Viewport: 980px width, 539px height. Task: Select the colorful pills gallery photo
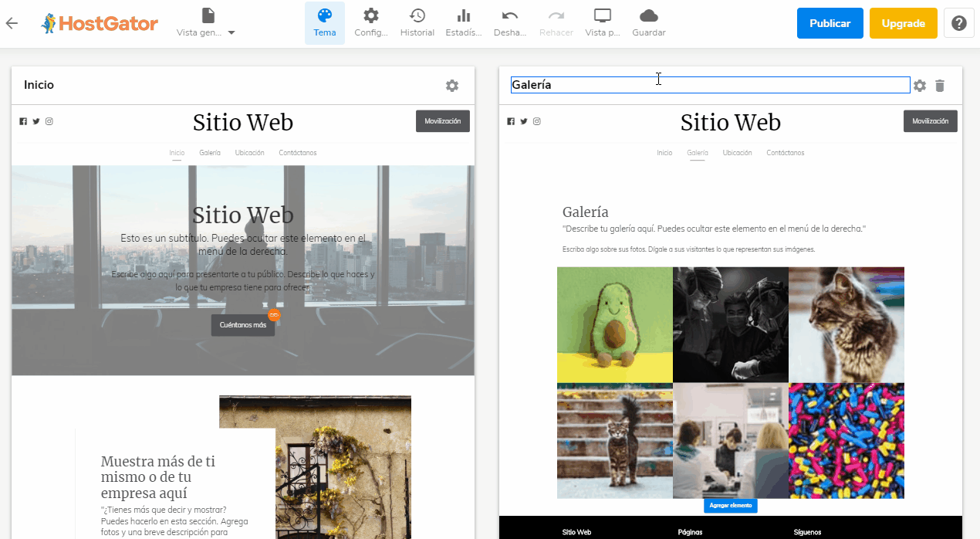(847, 441)
